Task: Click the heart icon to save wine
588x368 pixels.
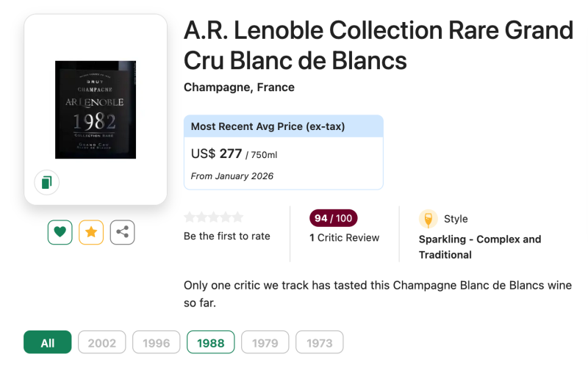Action: (60, 232)
